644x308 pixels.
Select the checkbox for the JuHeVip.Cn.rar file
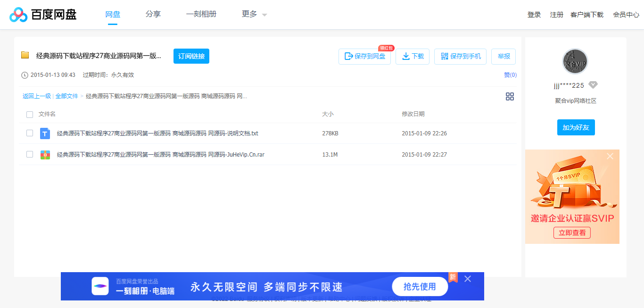click(30, 154)
